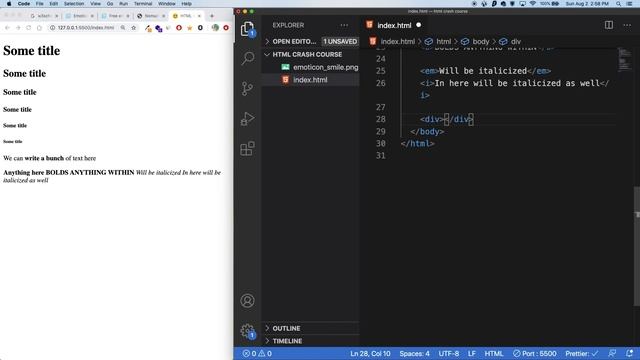Open the Terminal menu
The height and width of the screenshot is (360, 640).
click(x=143, y=4)
